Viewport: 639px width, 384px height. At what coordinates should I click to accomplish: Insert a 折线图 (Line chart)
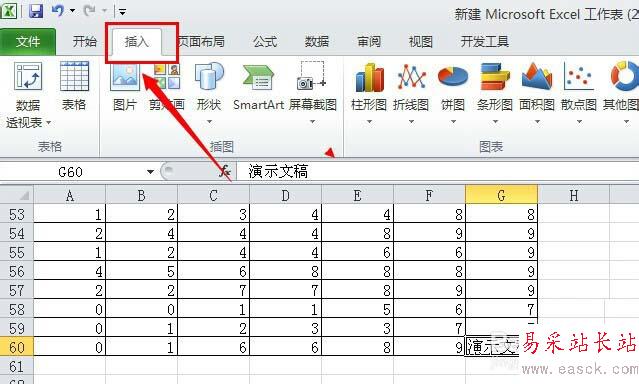411,86
